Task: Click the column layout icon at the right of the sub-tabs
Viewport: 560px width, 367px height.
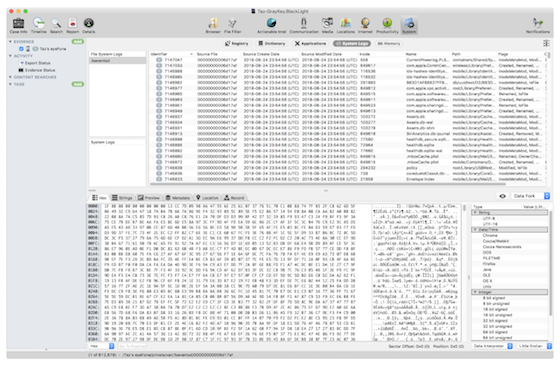Action: (546, 43)
